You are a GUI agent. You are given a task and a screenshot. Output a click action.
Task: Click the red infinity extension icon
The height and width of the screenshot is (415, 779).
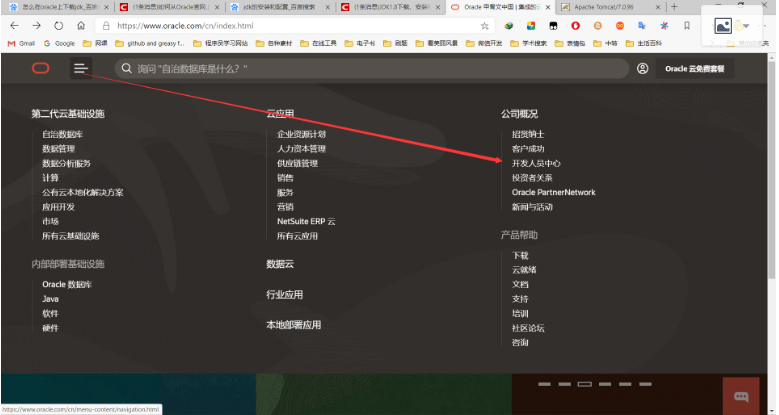[620, 26]
